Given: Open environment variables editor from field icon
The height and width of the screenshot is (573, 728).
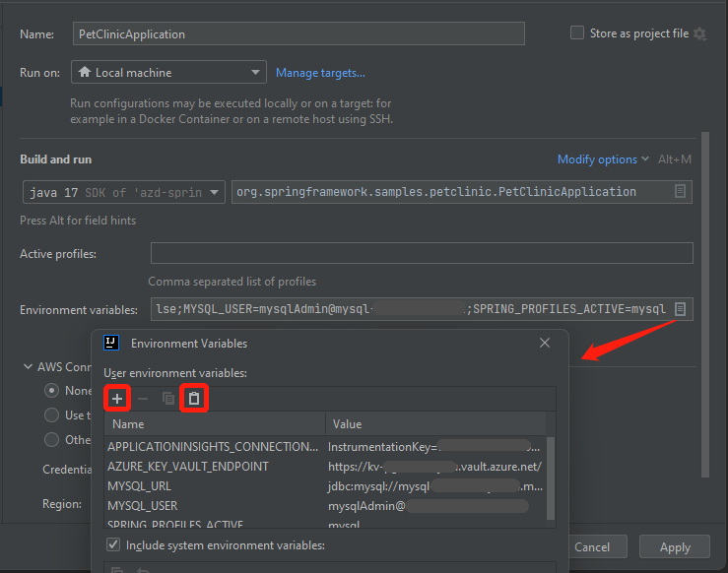Looking at the screenshot, I should click(x=680, y=309).
